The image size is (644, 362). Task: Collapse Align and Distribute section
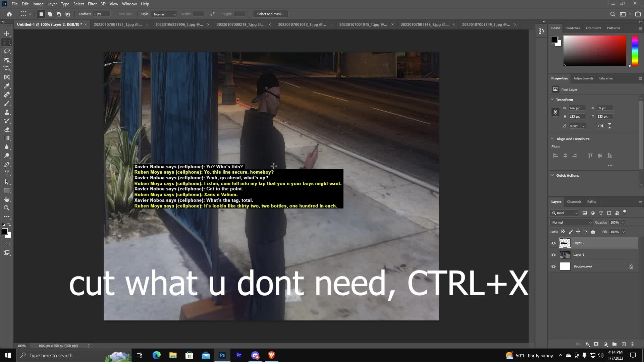tap(552, 139)
